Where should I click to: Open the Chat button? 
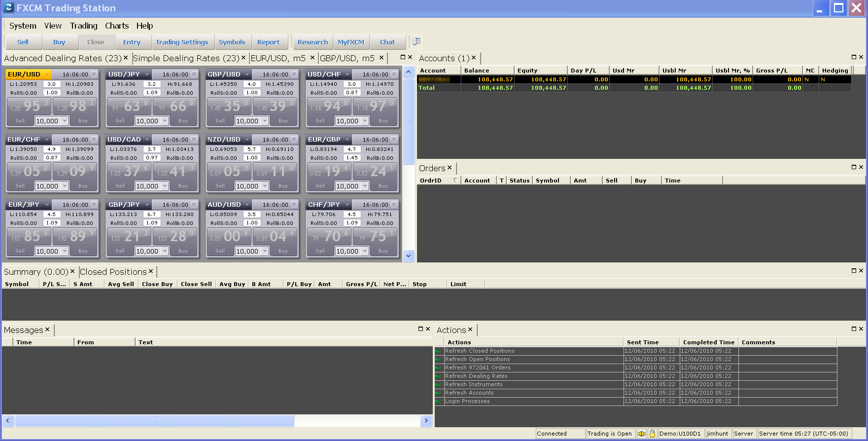pyautogui.click(x=387, y=42)
